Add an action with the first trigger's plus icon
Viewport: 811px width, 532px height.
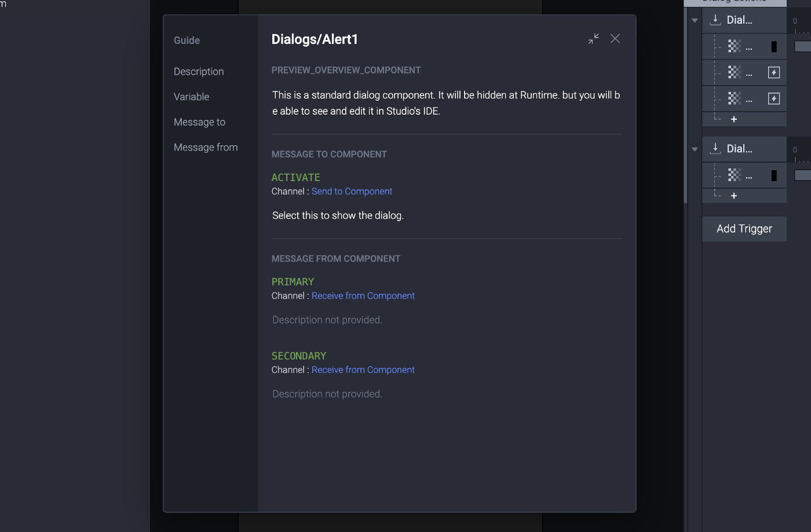734,119
